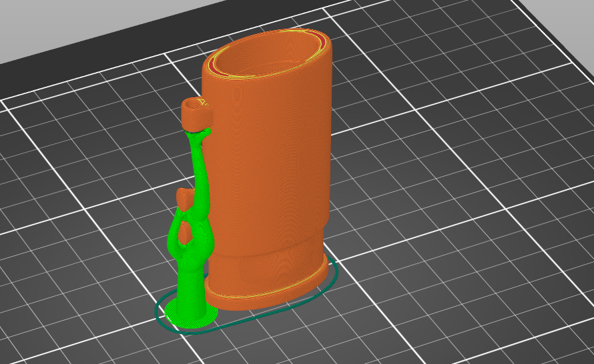Click the yellow-red top rim of the model
Screen dimensions: 594x364
[267, 53]
